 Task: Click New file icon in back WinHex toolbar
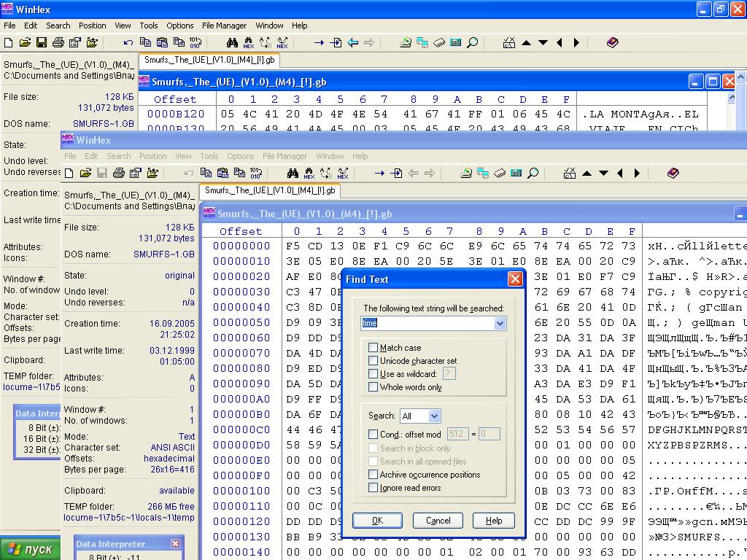pos(8,43)
